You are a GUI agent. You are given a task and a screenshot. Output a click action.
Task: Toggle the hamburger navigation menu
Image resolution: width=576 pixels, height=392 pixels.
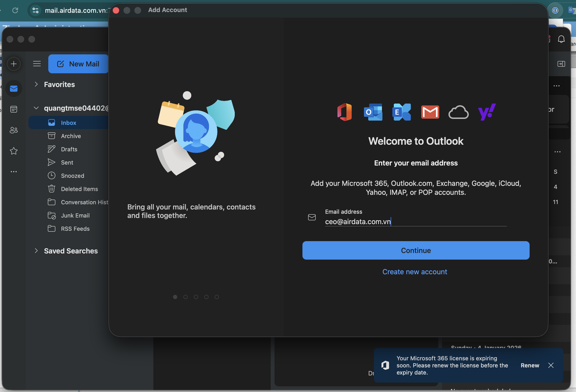click(37, 64)
